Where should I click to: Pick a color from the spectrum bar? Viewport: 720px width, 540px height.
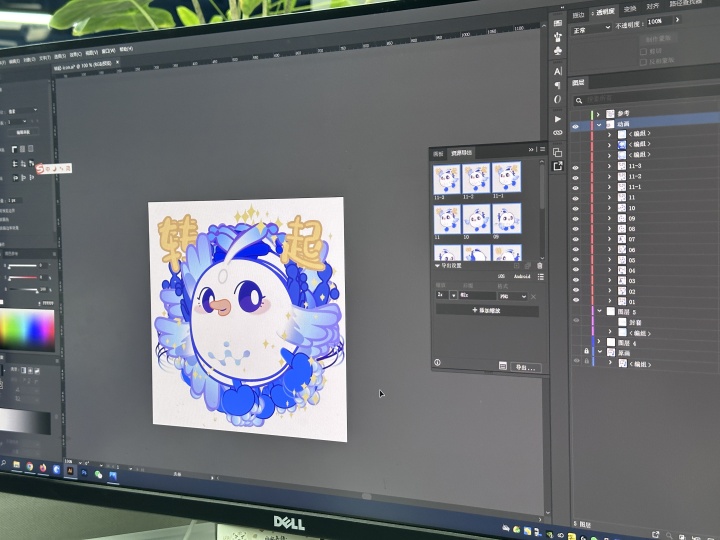click(x=27, y=330)
